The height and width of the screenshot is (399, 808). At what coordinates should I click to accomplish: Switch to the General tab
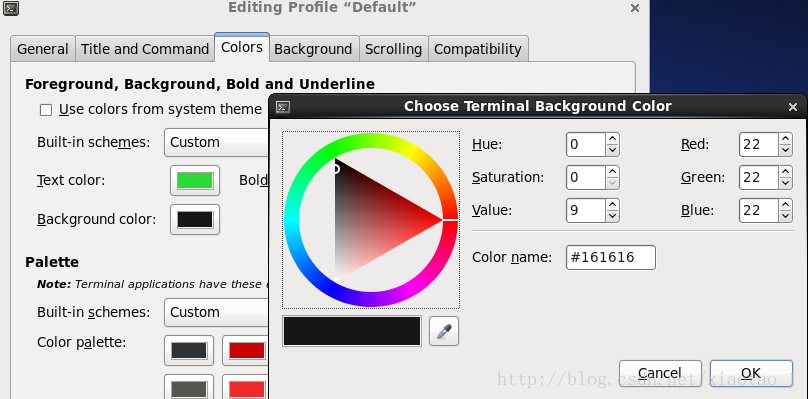[43, 49]
